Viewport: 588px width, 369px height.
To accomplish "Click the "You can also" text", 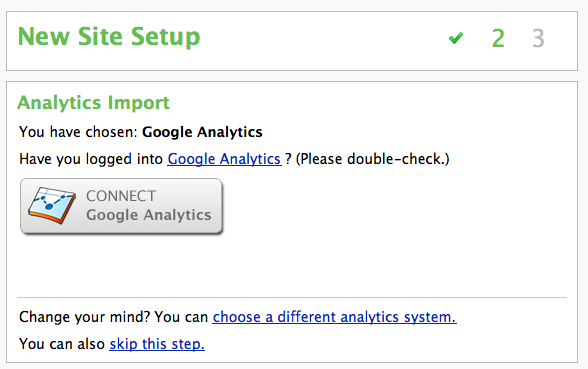I will (x=62, y=344).
